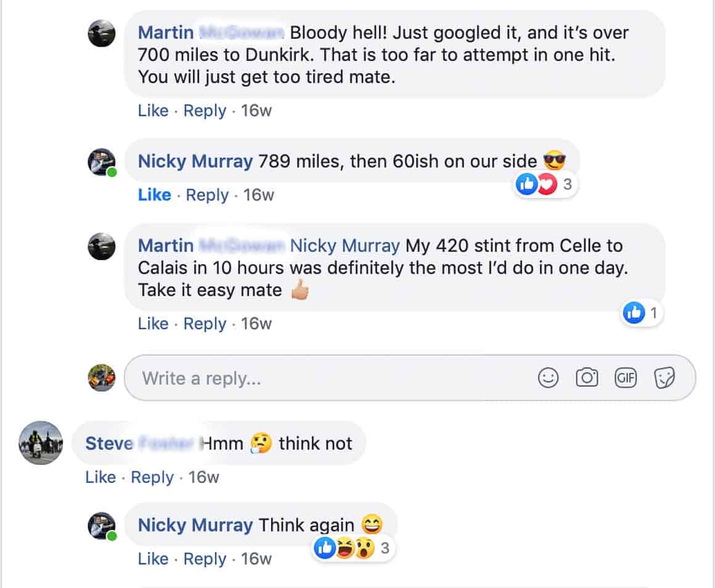Open the GIF picker in reply box
715x588 pixels.
coord(625,378)
